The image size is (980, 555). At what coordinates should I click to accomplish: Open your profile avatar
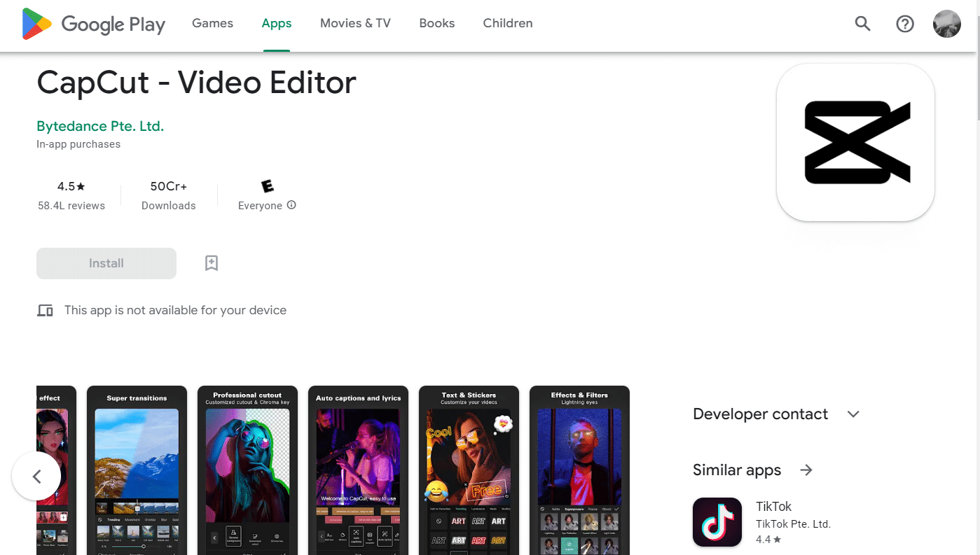tap(946, 23)
